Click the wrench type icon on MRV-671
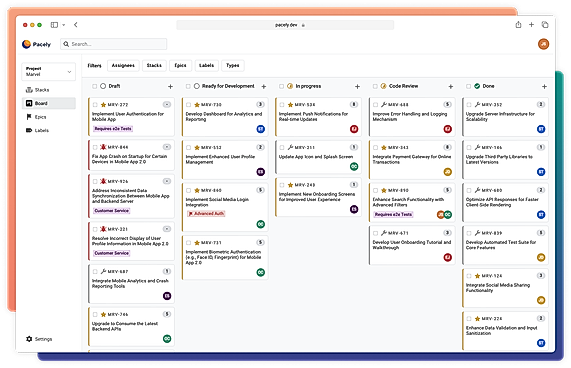Viewport: 571px width, 368px height. click(383, 233)
